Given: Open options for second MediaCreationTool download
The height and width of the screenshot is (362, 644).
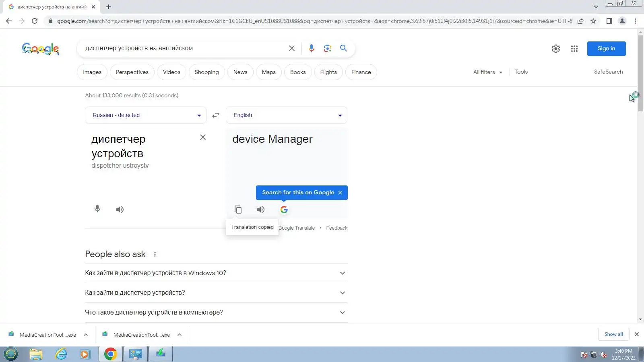Looking at the screenshot, I should [180, 335].
